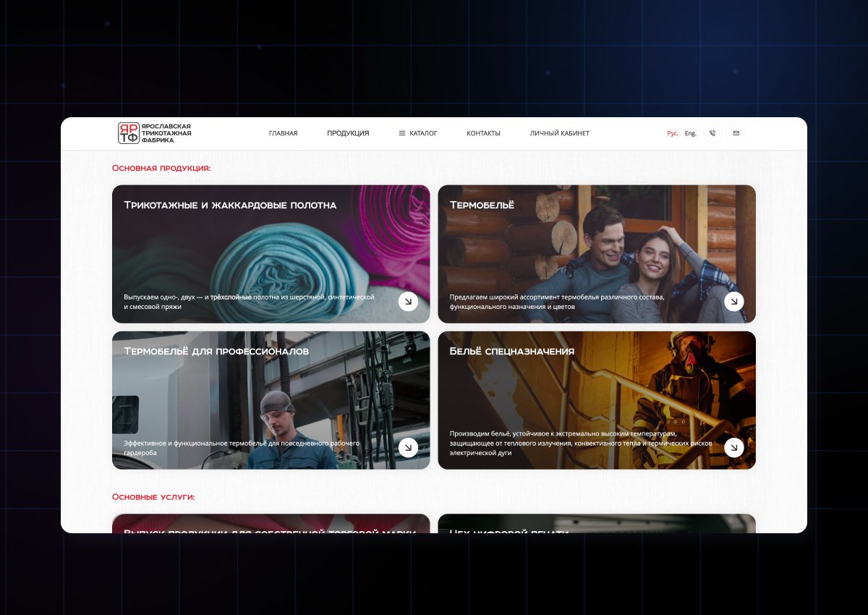Click the ЯРТФ factory logo

129,133
